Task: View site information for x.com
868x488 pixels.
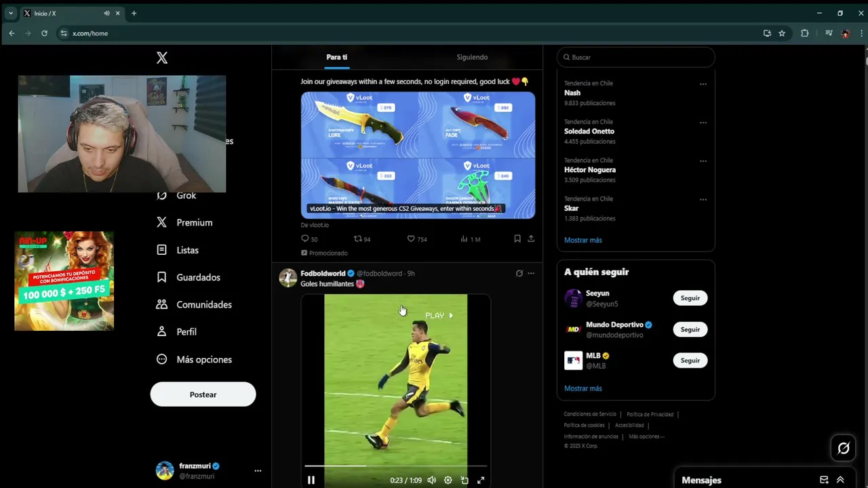Action: tap(64, 33)
